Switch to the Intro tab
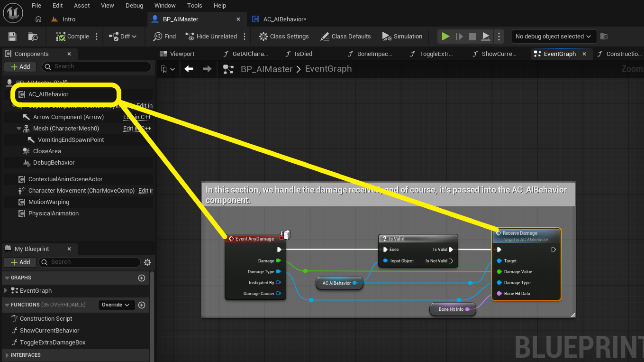Image resolution: width=644 pixels, height=362 pixels. click(x=63, y=19)
